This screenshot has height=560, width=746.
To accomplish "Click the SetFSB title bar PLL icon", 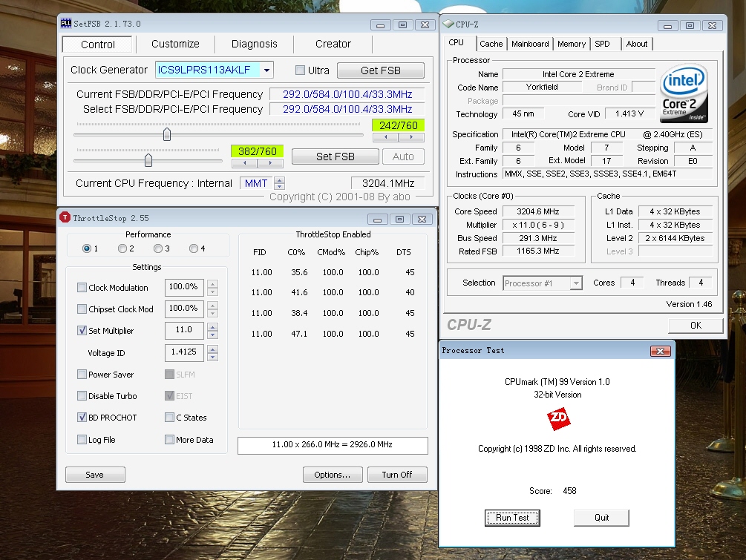I will pos(65,23).
